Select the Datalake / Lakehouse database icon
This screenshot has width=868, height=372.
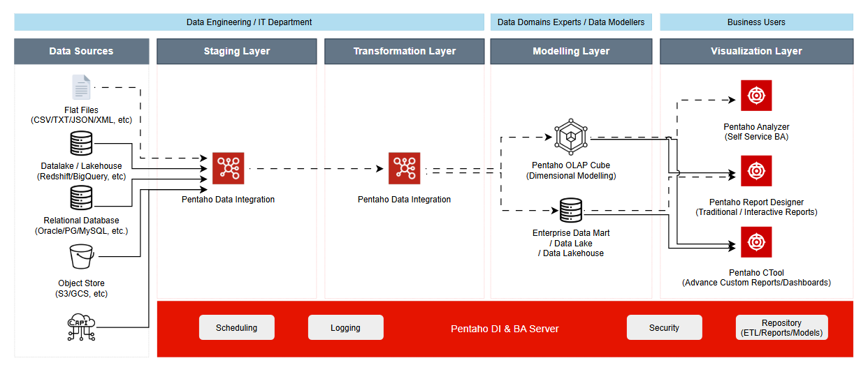pyautogui.click(x=81, y=144)
